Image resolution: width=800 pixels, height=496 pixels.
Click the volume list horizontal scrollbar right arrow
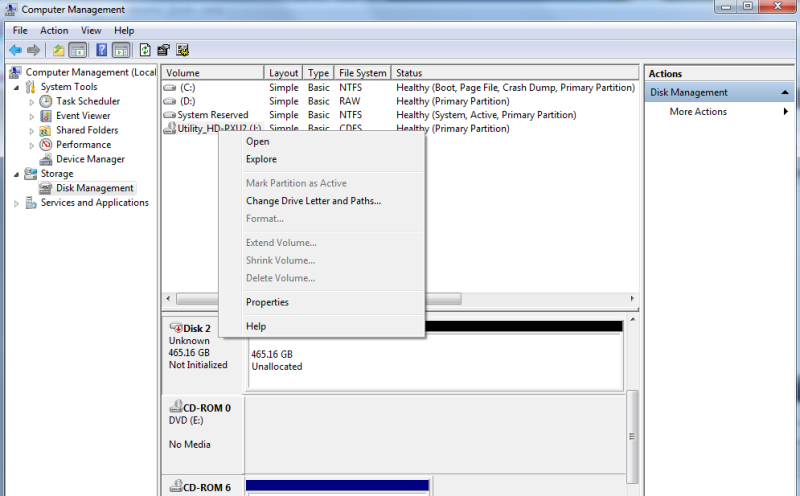coord(632,299)
